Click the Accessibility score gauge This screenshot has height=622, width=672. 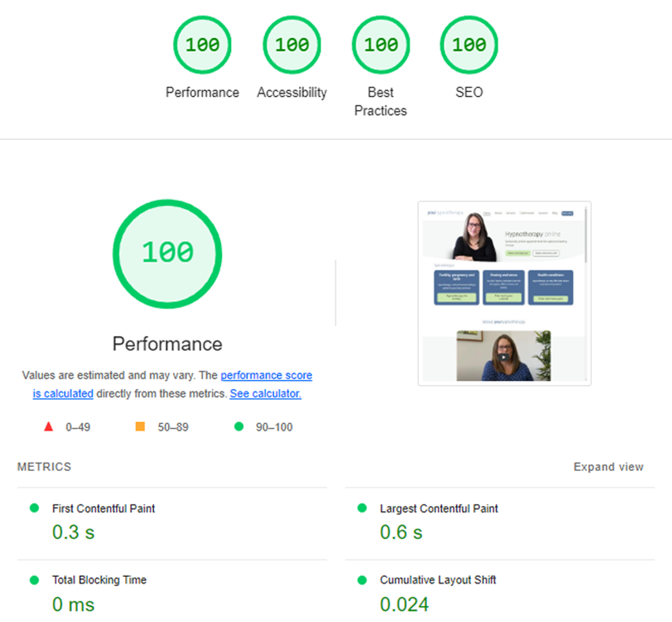pos(292,45)
